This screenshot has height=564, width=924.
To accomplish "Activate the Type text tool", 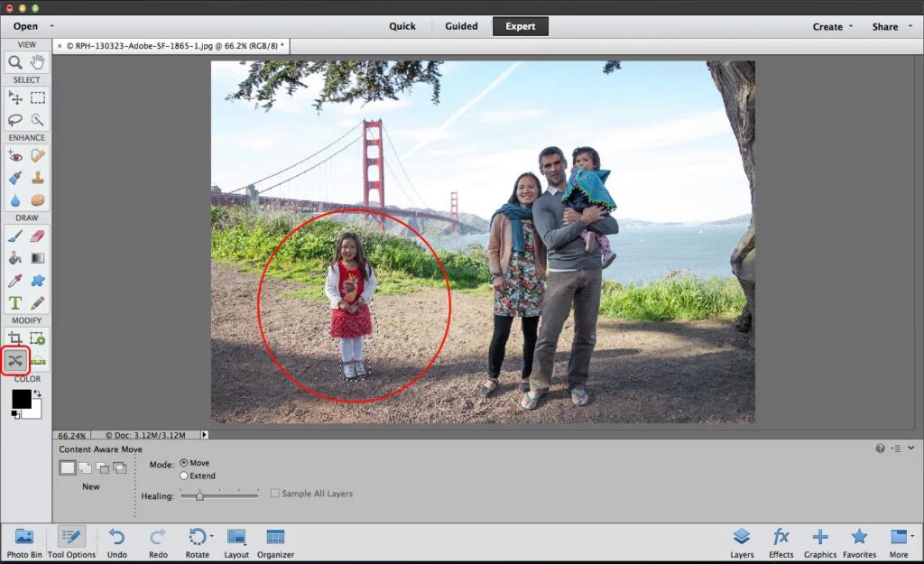I will (15, 303).
